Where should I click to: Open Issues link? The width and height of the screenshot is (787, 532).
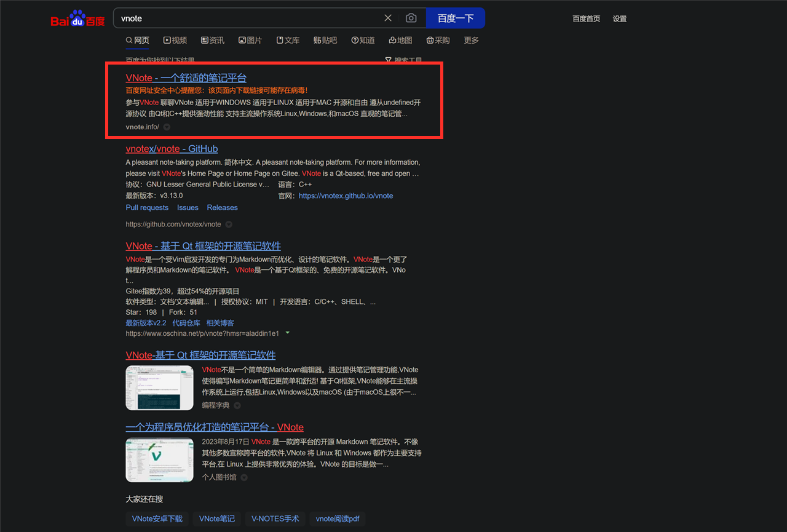coord(188,208)
